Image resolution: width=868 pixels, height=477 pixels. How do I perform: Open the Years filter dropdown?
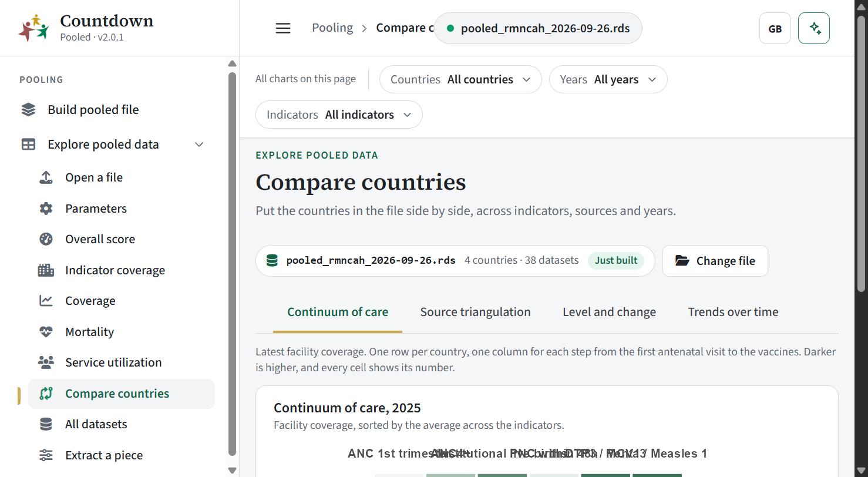pos(608,79)
